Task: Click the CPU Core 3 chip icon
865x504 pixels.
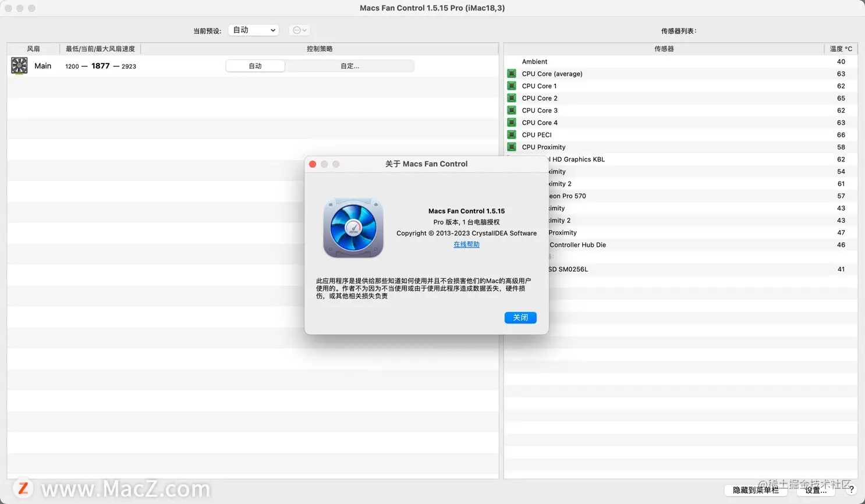Action: tap(512, 111)
